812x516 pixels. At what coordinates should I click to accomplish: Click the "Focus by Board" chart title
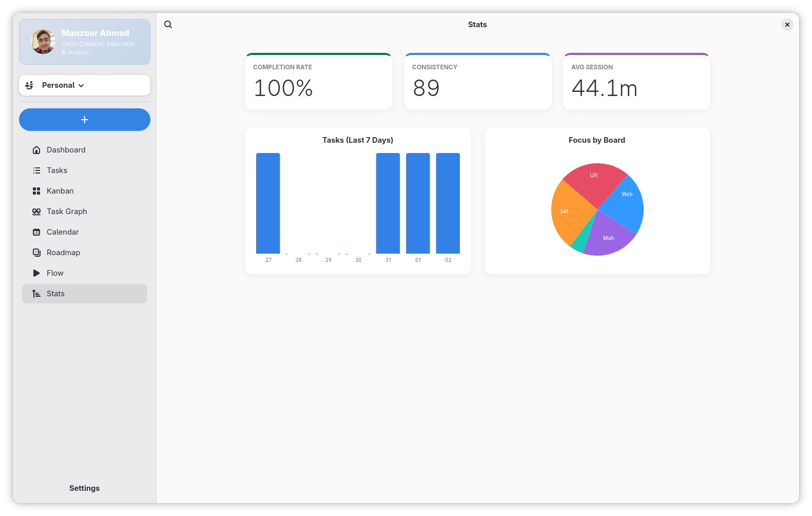[597, 140]
